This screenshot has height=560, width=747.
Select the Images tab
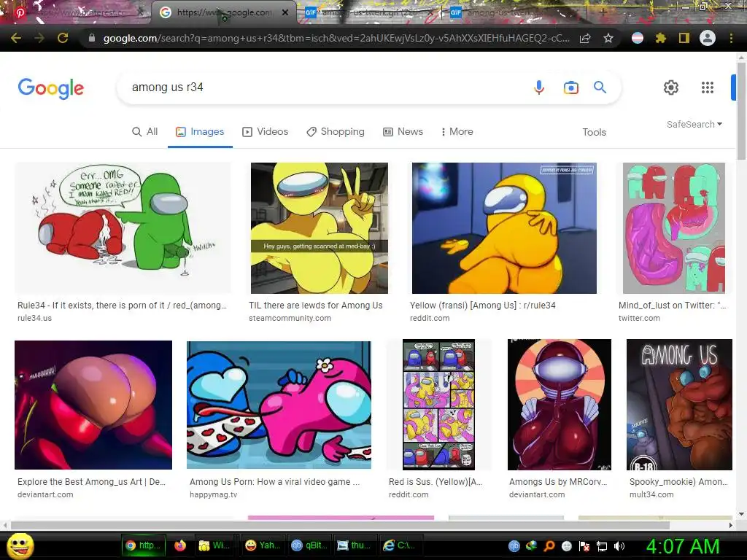point(200,131)
